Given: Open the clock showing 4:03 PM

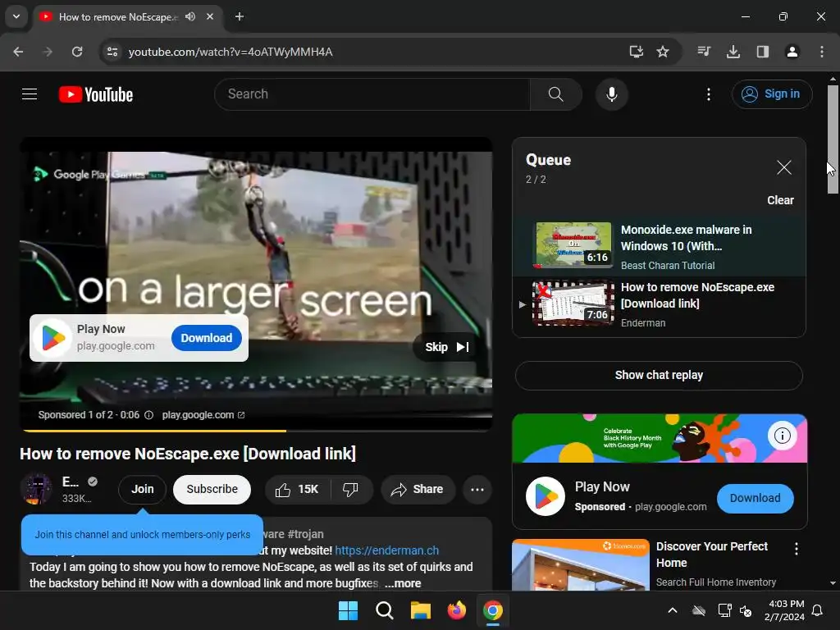Looking at the screenshot, I should click(x=784, y=610).
